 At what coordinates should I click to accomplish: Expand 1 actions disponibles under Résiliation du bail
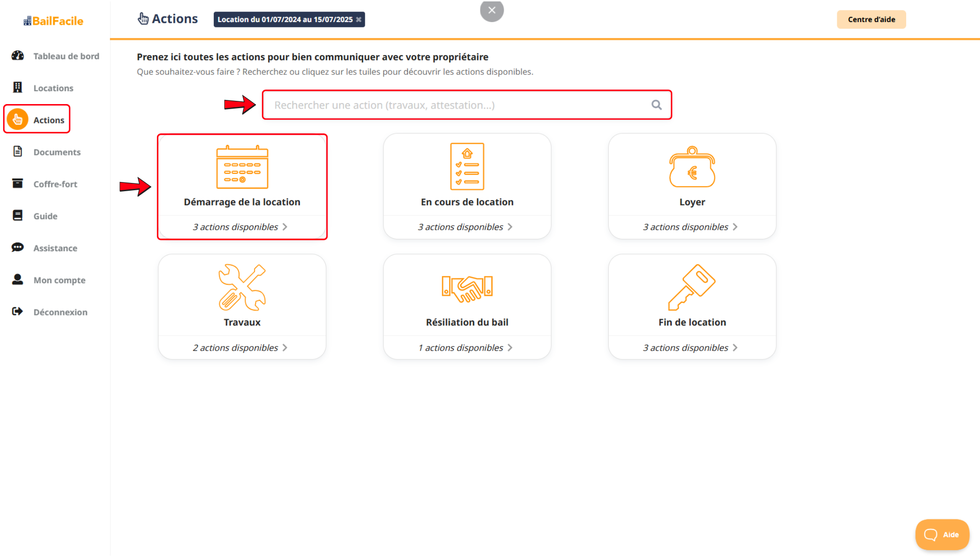(465, 348)
